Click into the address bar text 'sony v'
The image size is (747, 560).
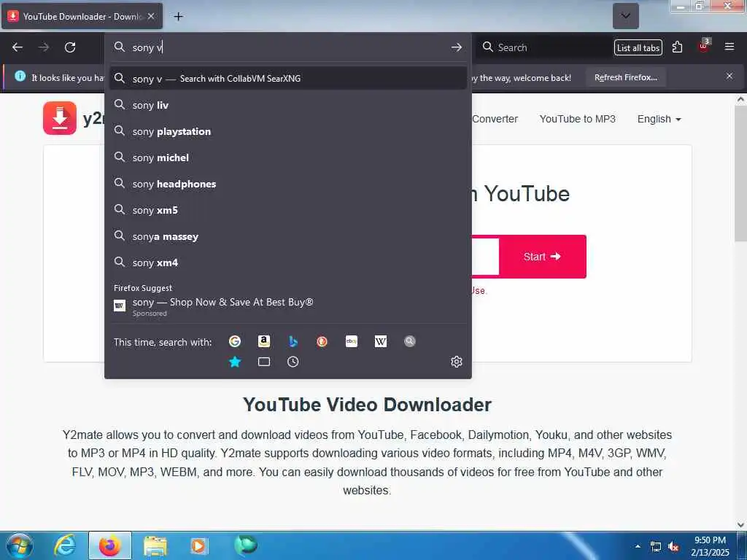click(147, 47)
